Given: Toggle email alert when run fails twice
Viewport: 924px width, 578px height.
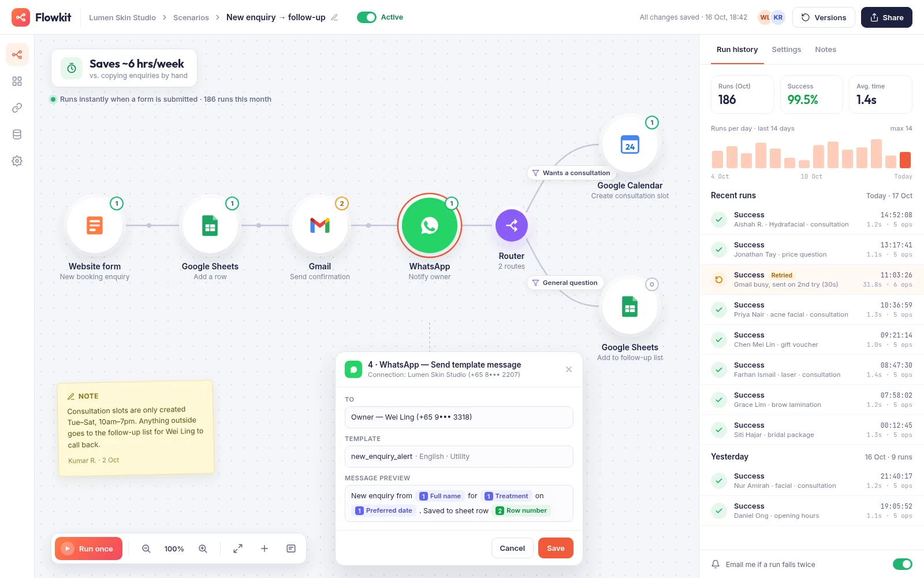Looking at the screenshot, I should pyautogui.click(x=903, y=564).
